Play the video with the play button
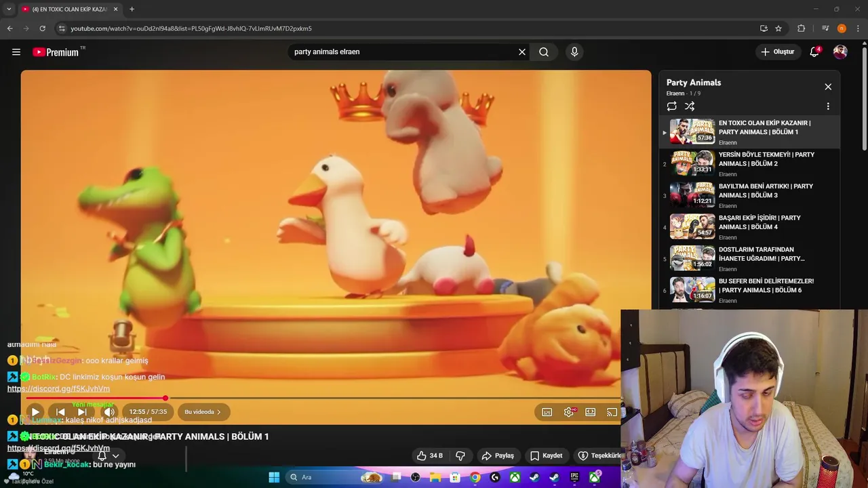 35,411
